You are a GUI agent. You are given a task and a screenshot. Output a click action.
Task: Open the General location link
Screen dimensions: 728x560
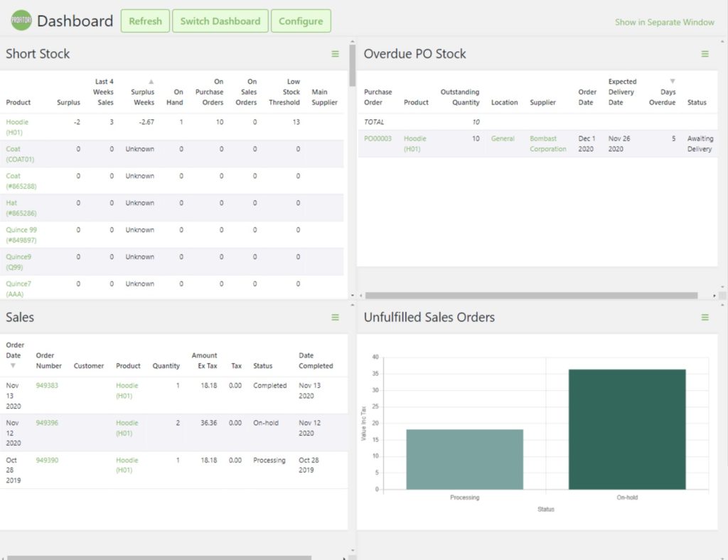coord(503,139)
